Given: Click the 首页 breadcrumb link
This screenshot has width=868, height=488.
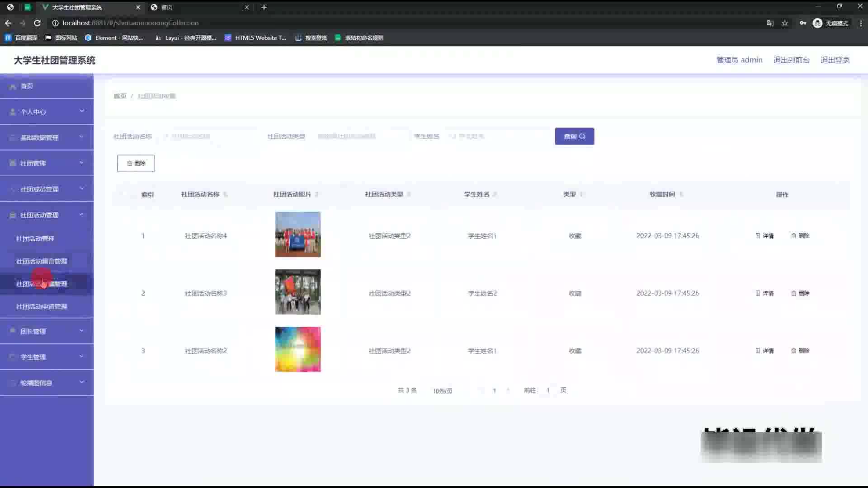Looking at the screenshot, I should (x=120, y=96).
